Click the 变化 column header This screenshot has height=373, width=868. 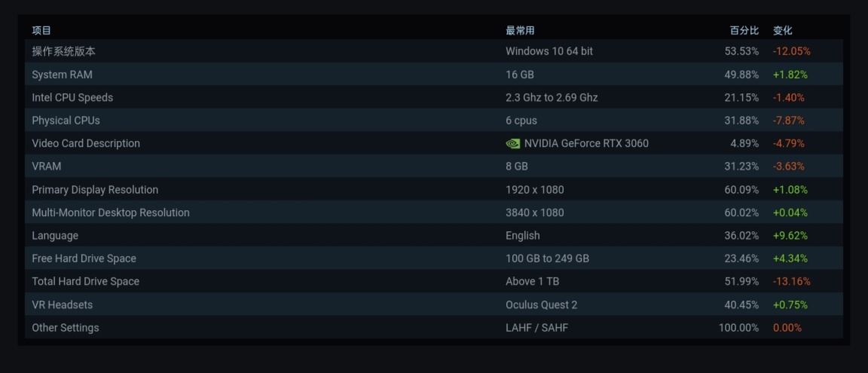pos(783,30)
